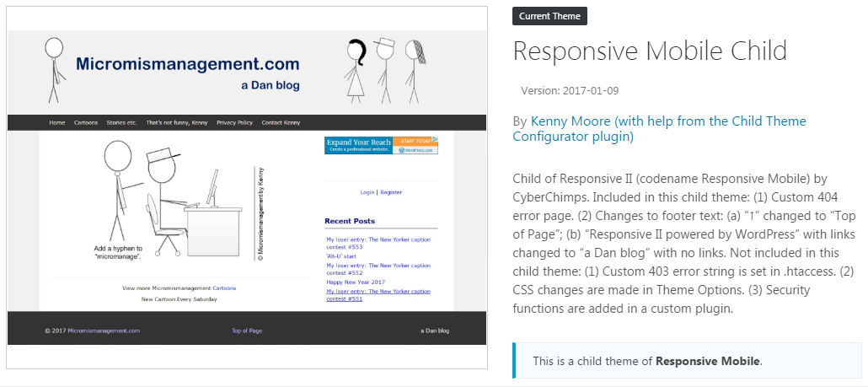
Task: Open the caption contest #553 post link
Action: pos(378,243)
